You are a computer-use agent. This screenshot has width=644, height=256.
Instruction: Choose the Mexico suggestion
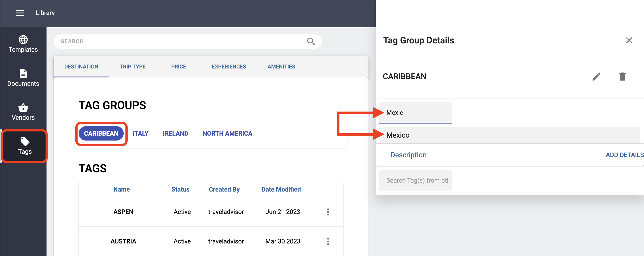[x=510, y=135]
